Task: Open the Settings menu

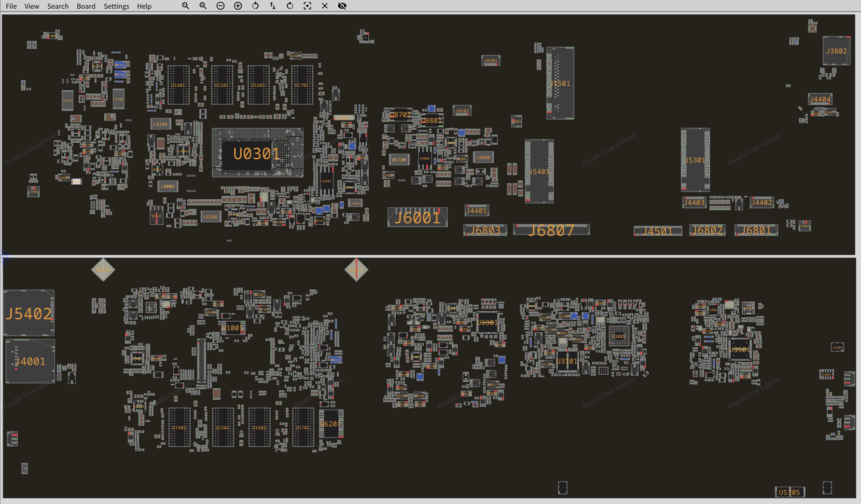Action: 116,6
